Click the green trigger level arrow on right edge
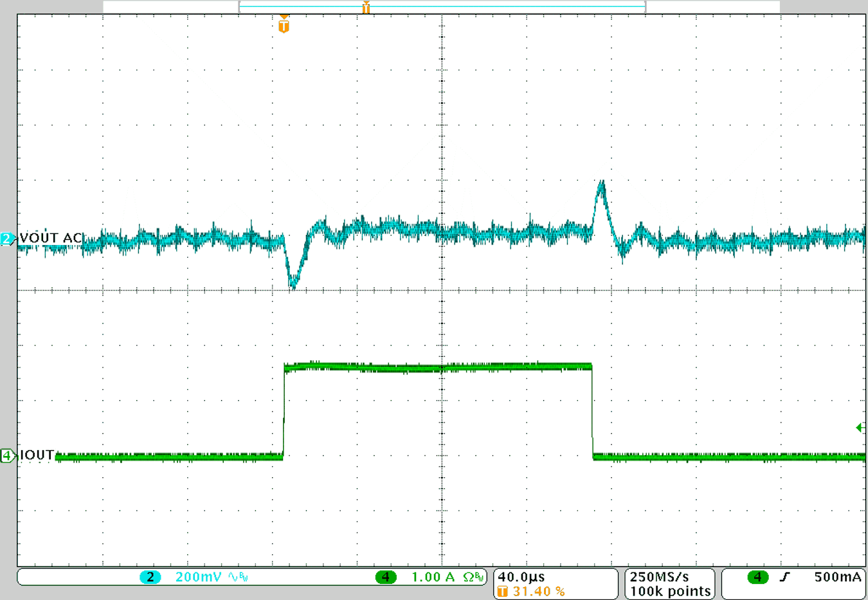 (x=860, y=428)
